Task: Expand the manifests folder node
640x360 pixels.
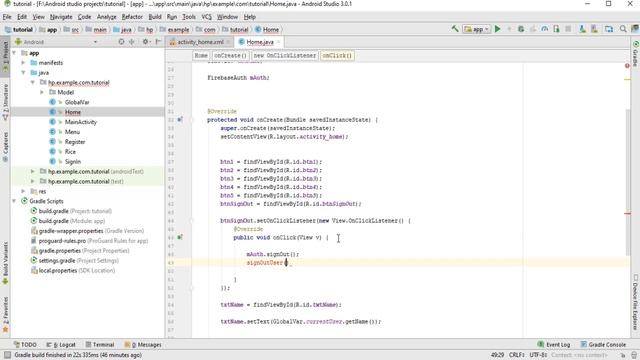Action: tap(23, 63)
